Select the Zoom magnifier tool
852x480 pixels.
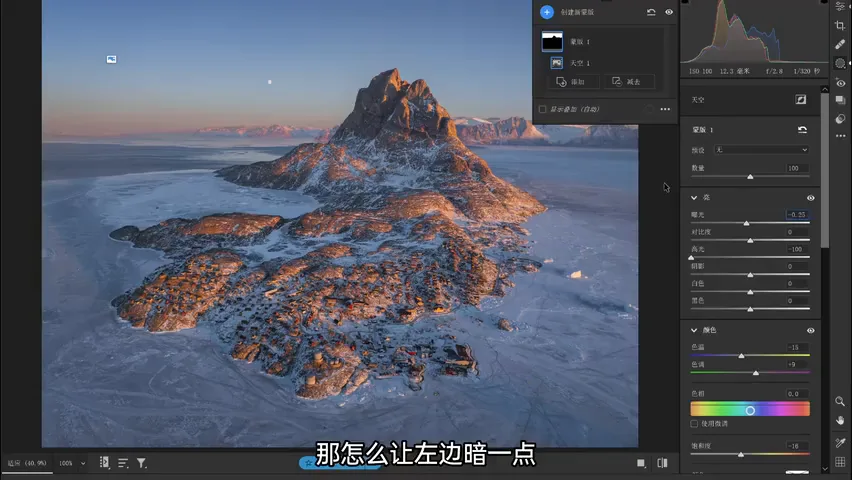click(840, 401)
